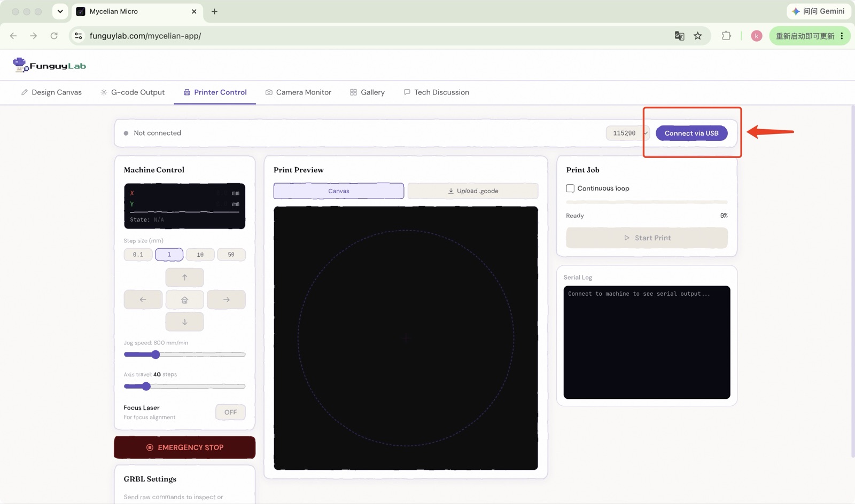Select the Printer Control tab

coord(215,92)
